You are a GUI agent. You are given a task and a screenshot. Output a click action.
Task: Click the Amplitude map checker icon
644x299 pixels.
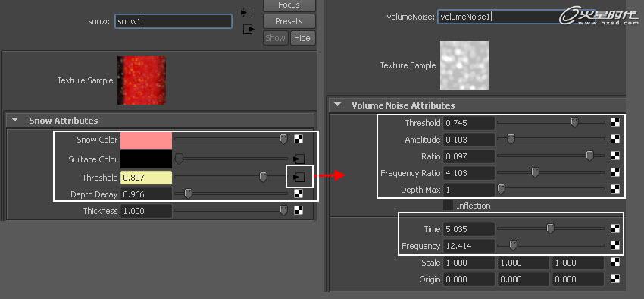(x=615, y=140)
